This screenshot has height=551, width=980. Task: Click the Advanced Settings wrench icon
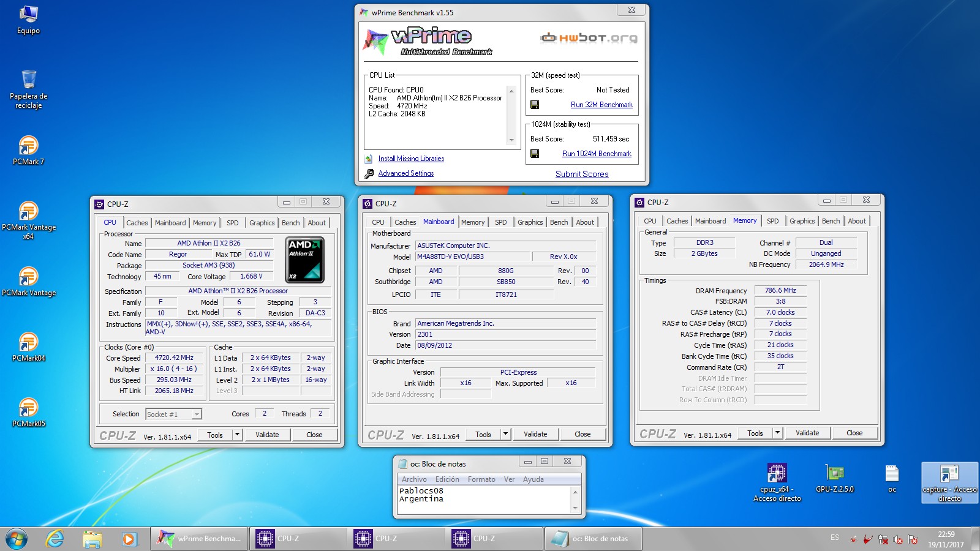[369, 174]
